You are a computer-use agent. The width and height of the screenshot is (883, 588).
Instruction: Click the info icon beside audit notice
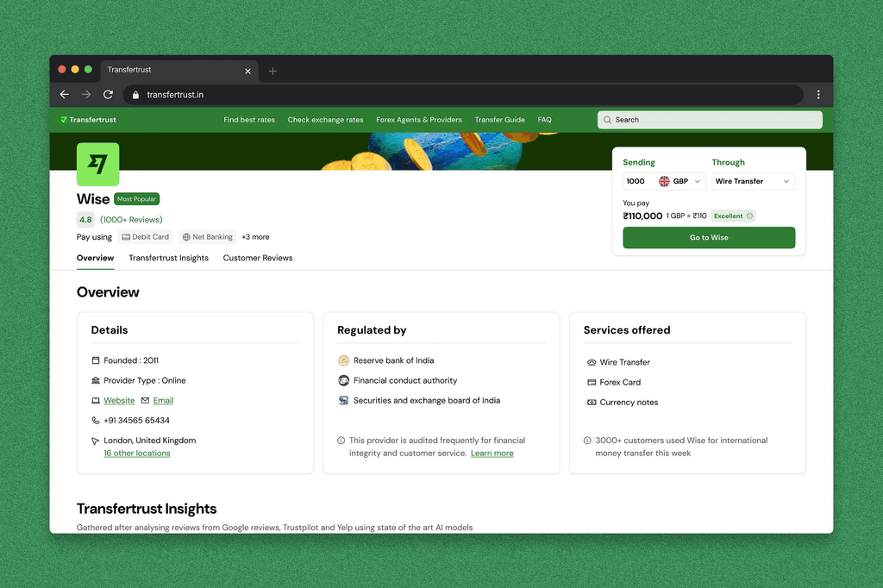coord(341,441)
